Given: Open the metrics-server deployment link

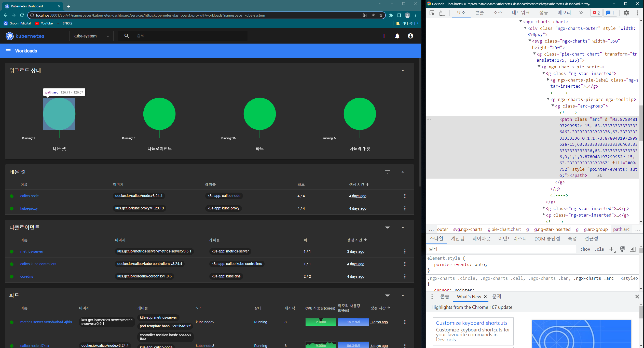Looking at the screenshot, I should point(31,251).
